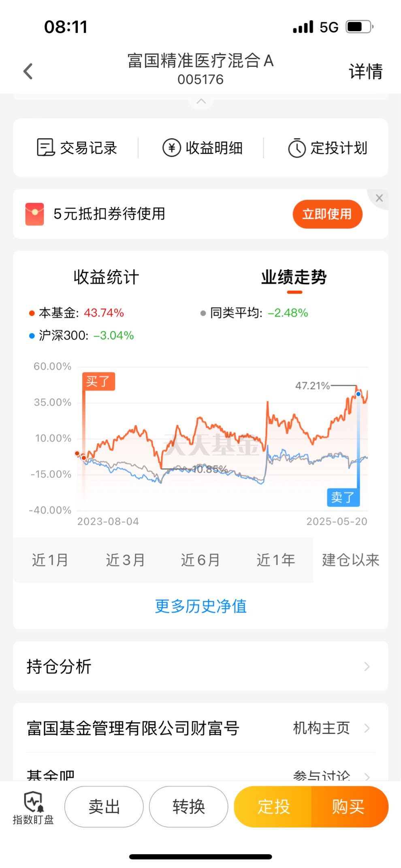Expand the 持仓分析 section
This screenshot has height=868, width=401.
pyautogui.click(x=200, y=666)
